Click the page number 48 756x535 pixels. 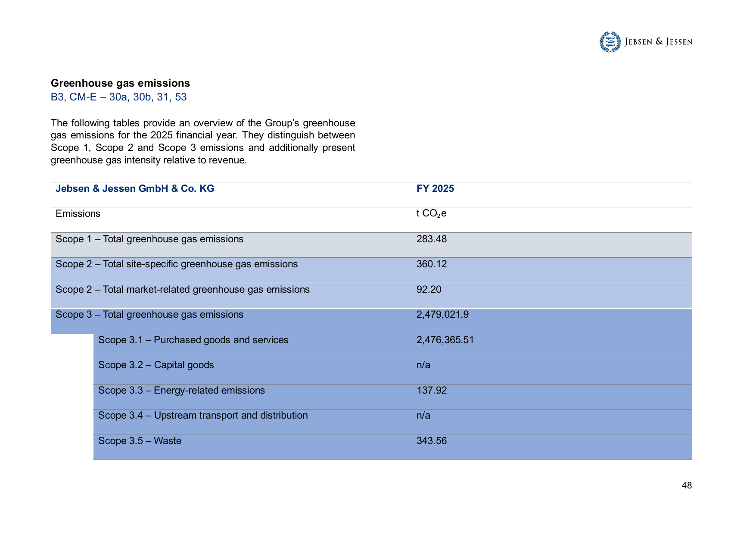click(687, 485)
